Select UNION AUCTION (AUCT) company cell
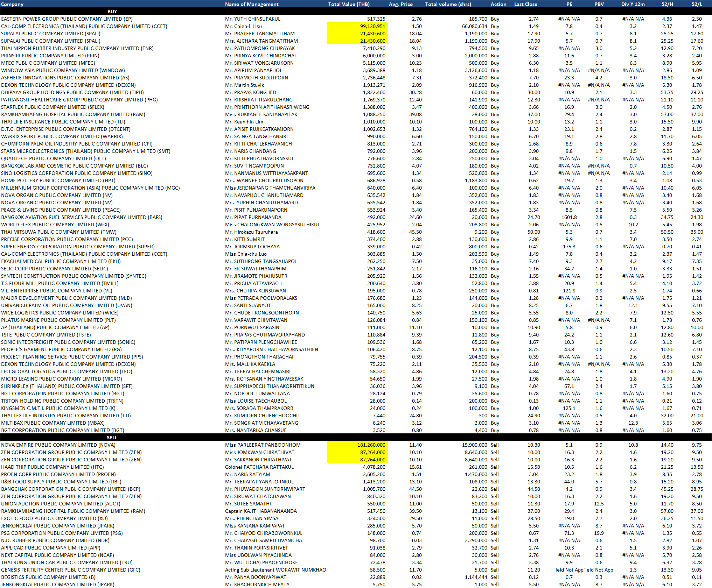 pos(61,504)
